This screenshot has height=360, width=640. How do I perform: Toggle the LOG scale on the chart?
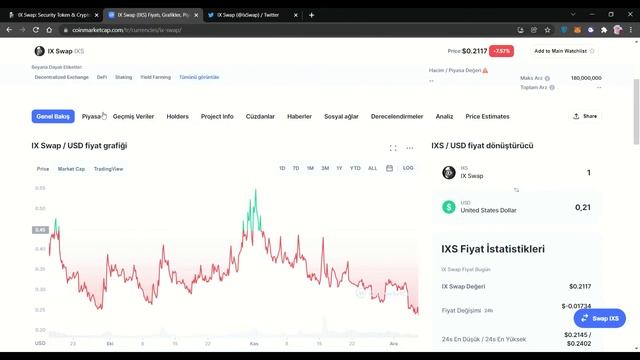pos(408,168)
